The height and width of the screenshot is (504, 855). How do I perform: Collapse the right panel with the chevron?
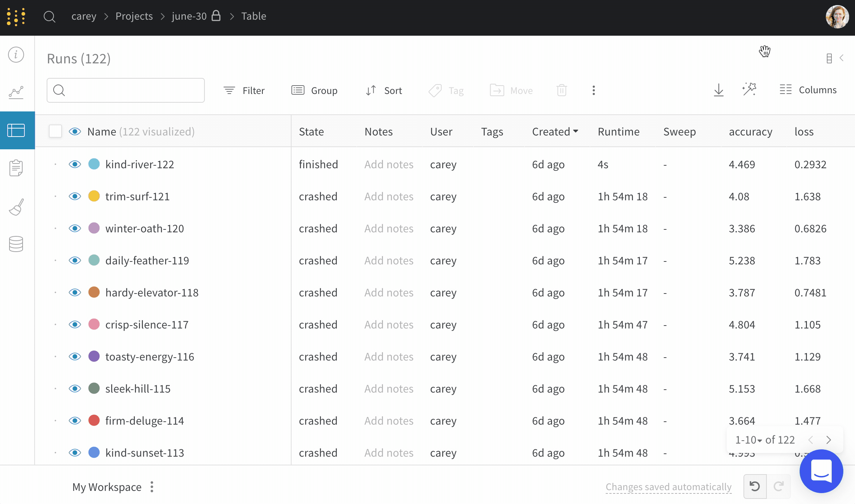[x=842, y=58]
